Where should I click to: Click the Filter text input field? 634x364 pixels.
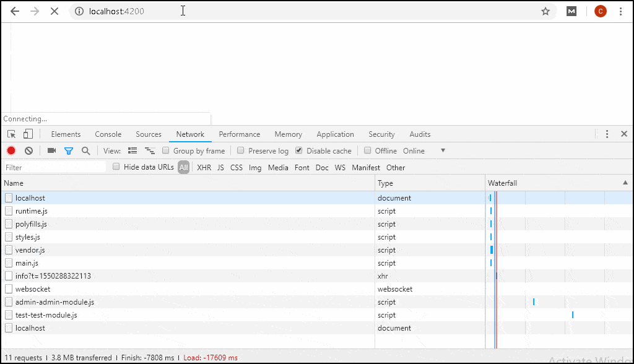pos(54,167)
